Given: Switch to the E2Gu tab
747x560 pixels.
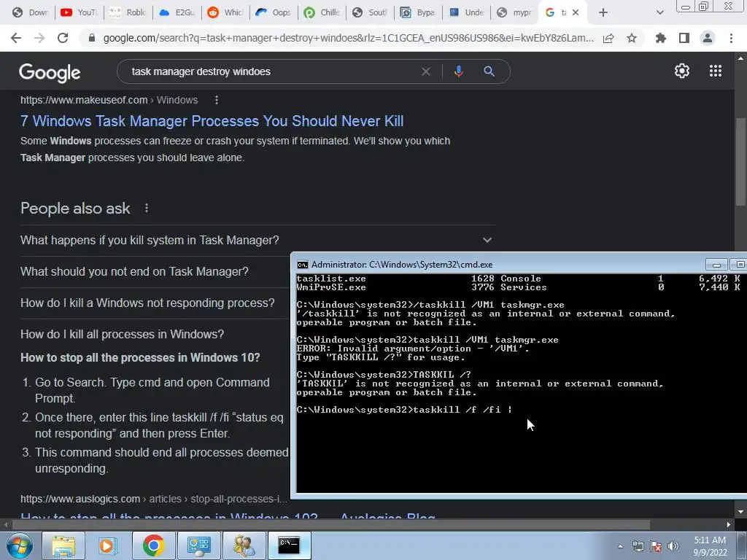Looking at the screenshot, I should (177, 12).
